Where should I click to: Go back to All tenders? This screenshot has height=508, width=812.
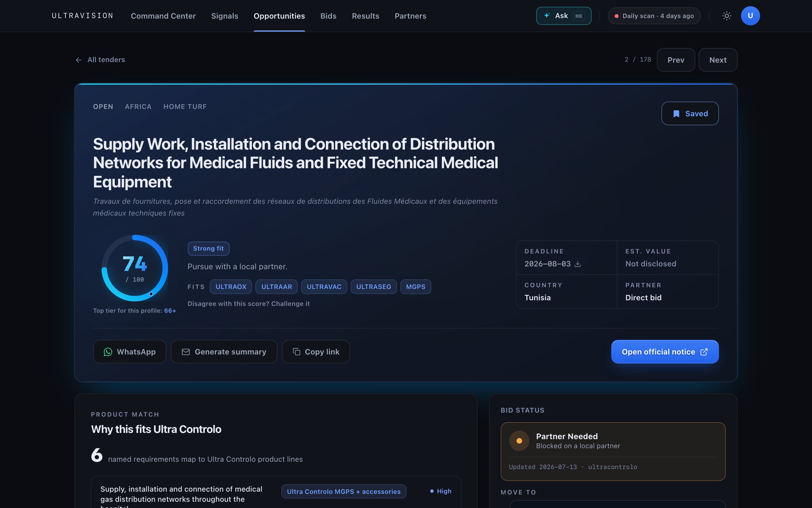[100, 60]
